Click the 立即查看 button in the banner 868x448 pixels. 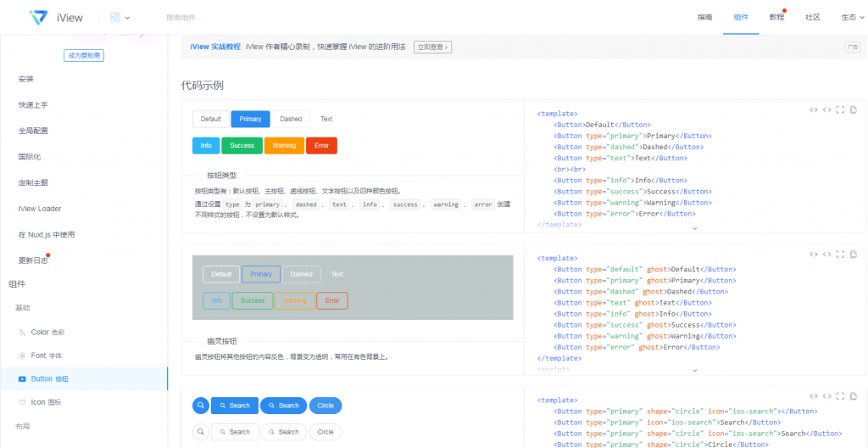tap(432, 47)
